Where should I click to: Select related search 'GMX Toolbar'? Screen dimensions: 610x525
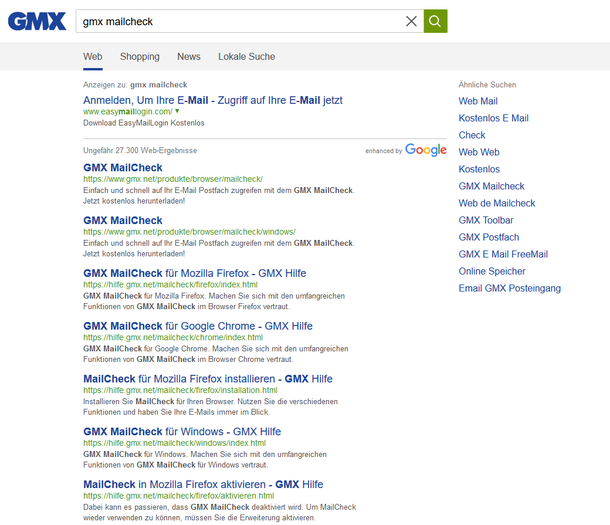coord(486,220)
